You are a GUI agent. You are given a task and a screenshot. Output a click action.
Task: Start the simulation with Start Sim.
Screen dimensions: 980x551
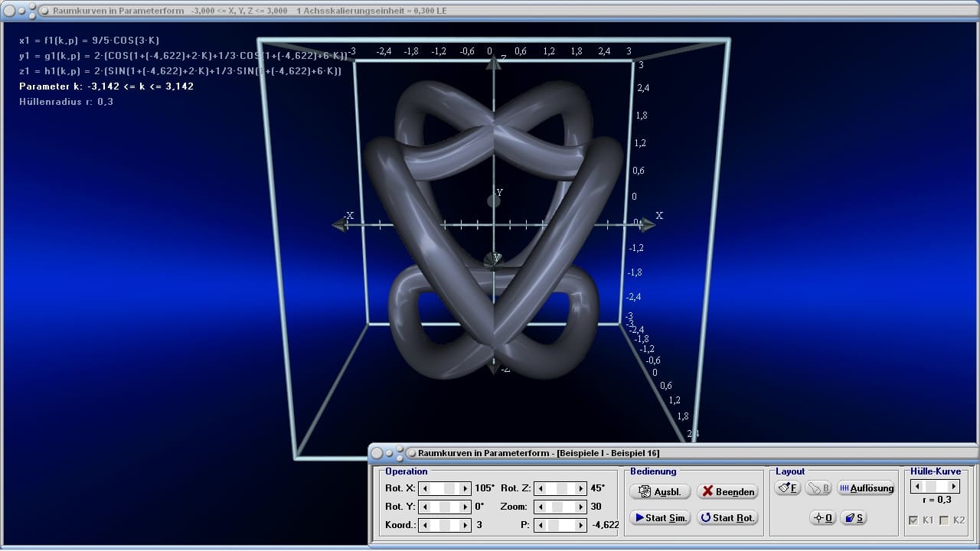coord(660,517)
